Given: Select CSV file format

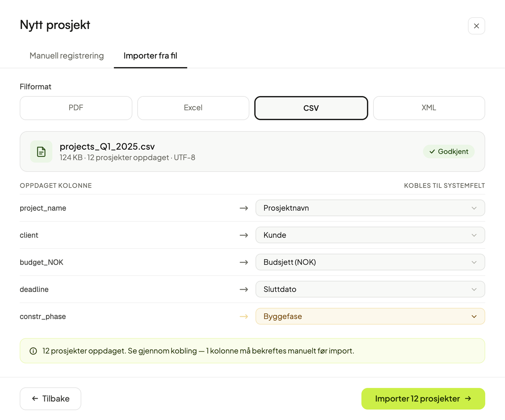Looking at the screenshot, I should pos(311,108).
